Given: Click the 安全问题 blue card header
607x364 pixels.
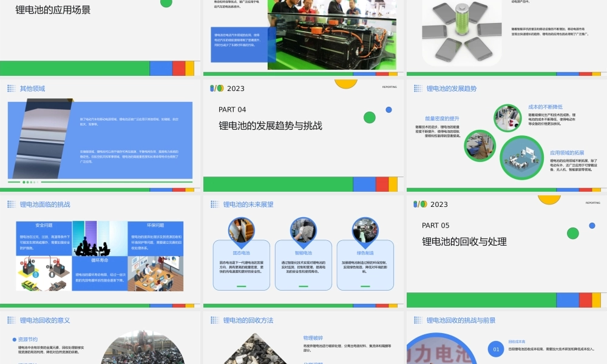Looking at the screenshot, I should click(44, 225).
